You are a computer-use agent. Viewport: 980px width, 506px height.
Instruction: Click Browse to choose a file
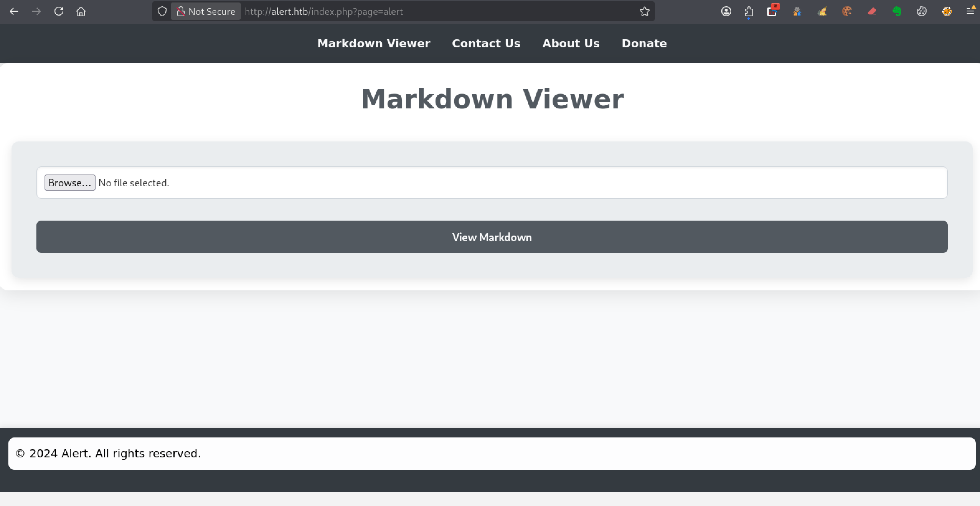pyautogui.click(x=70, y=182)
